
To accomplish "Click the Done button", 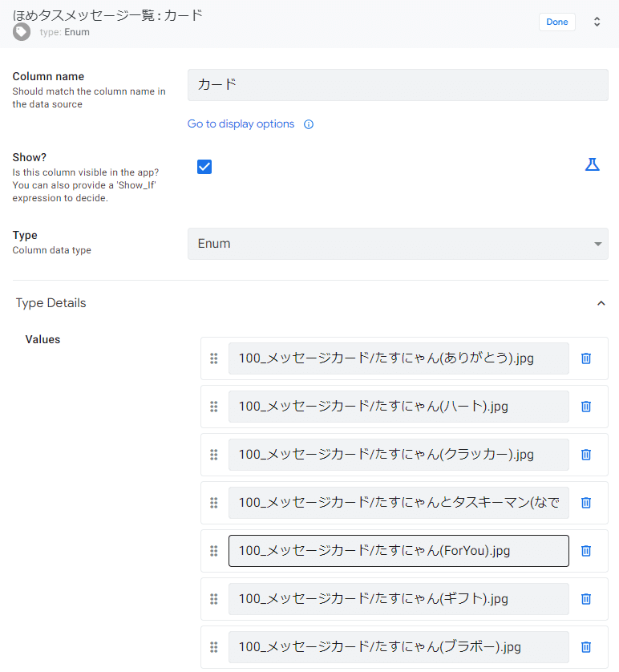I will tap(557, 22).
